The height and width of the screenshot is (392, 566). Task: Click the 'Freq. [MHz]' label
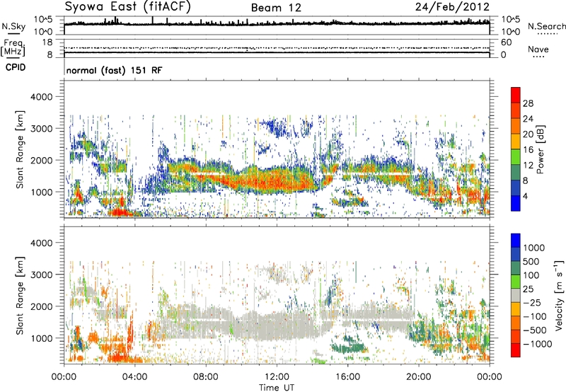pyautogui.click(x=13, y=47)
